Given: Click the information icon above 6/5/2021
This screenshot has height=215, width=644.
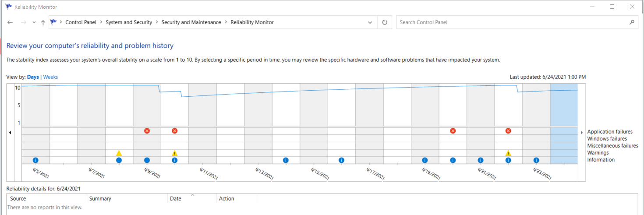Looking at the screenshot, I should click(35, 160).
